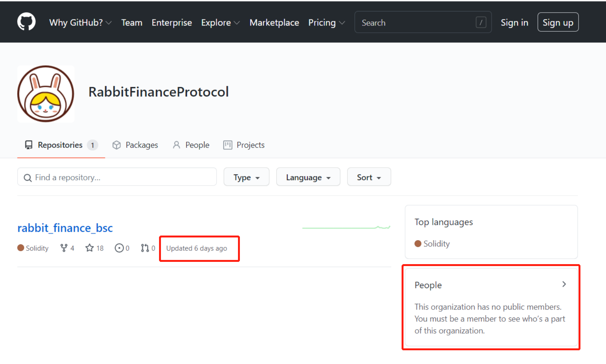Image resolution: width=606 pixels, height=364 pixels.
Task: Click the Projects board icon
Action: coord(228,145)
